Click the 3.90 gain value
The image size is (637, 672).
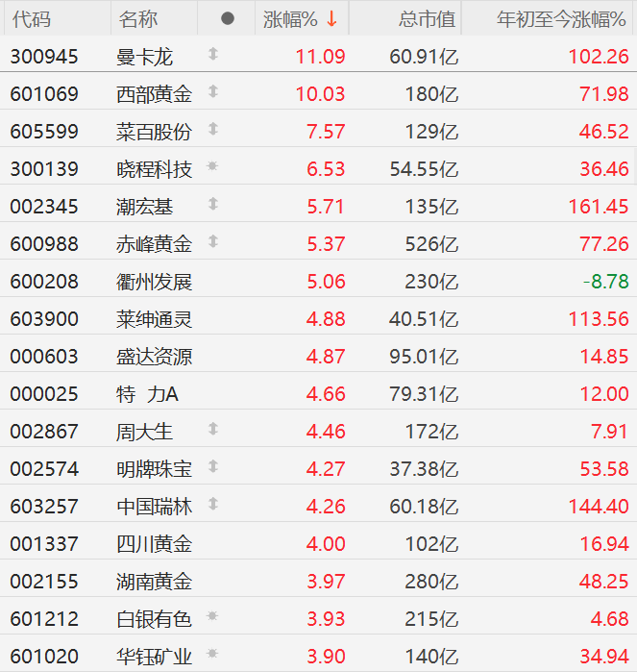[x=326, y=657]
